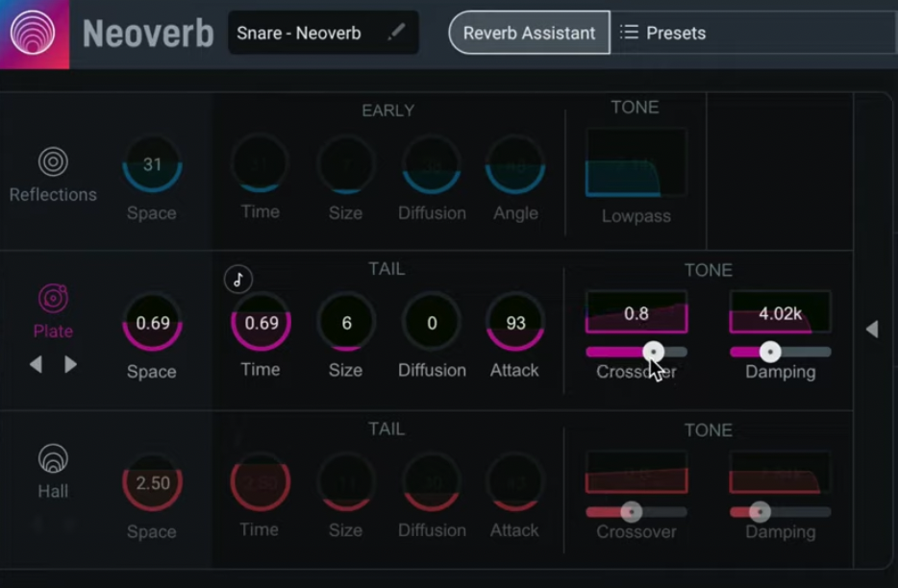Click the Early Size knob
The image size is (898, 588).
346,164
